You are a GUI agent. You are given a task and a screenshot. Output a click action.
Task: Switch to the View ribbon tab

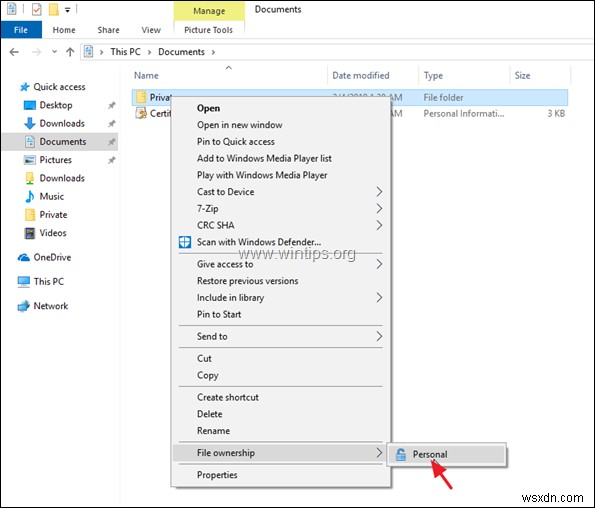(x=151, y=30)
